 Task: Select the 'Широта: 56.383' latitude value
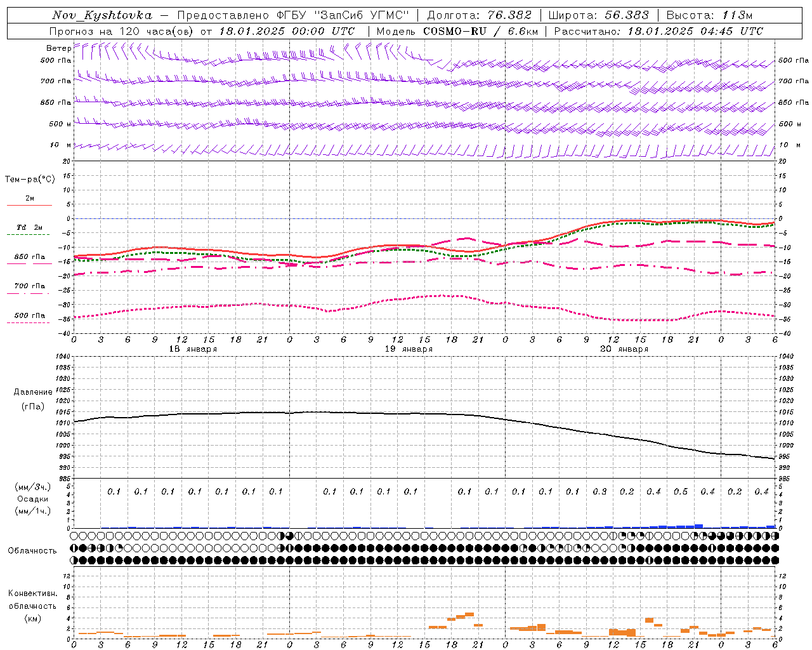tap(599, 15)
